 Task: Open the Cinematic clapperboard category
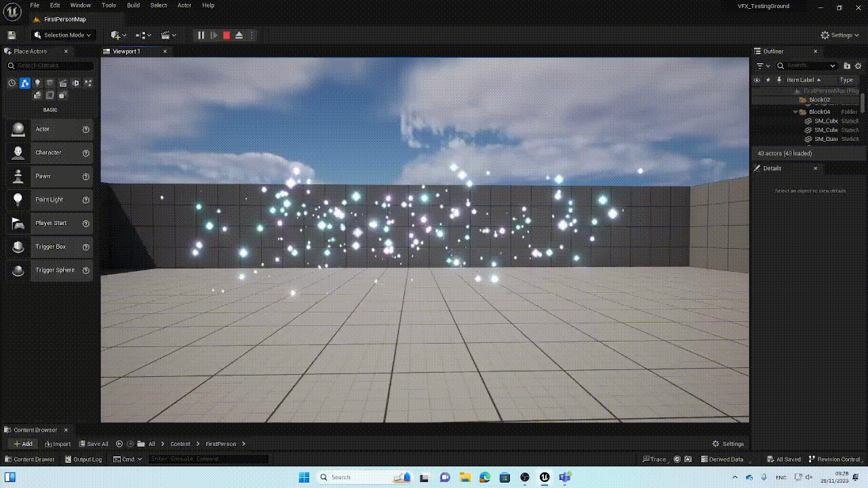click(63, 83)
